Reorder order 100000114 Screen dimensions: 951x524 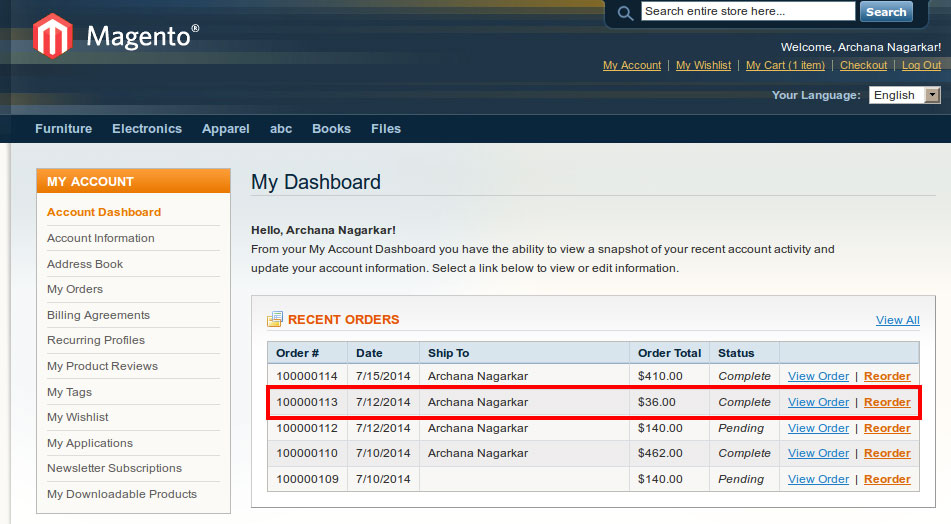[x=887, y=376]
